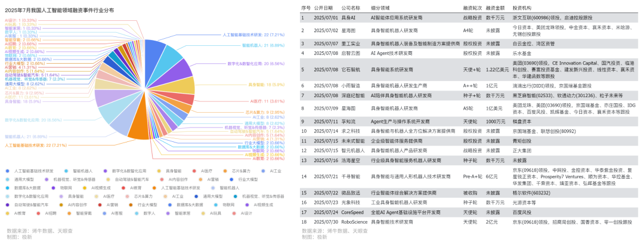Image resolution: width=644 pixels, height=248 pixels.
Task: Click amount cell 6亿元
Action: tap(491, 176)
